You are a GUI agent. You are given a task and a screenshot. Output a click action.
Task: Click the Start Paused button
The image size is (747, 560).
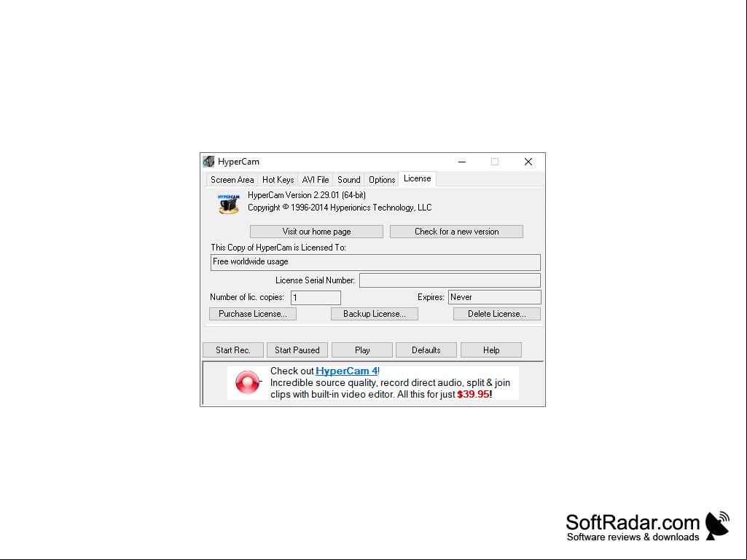click(x=297, y=350)
